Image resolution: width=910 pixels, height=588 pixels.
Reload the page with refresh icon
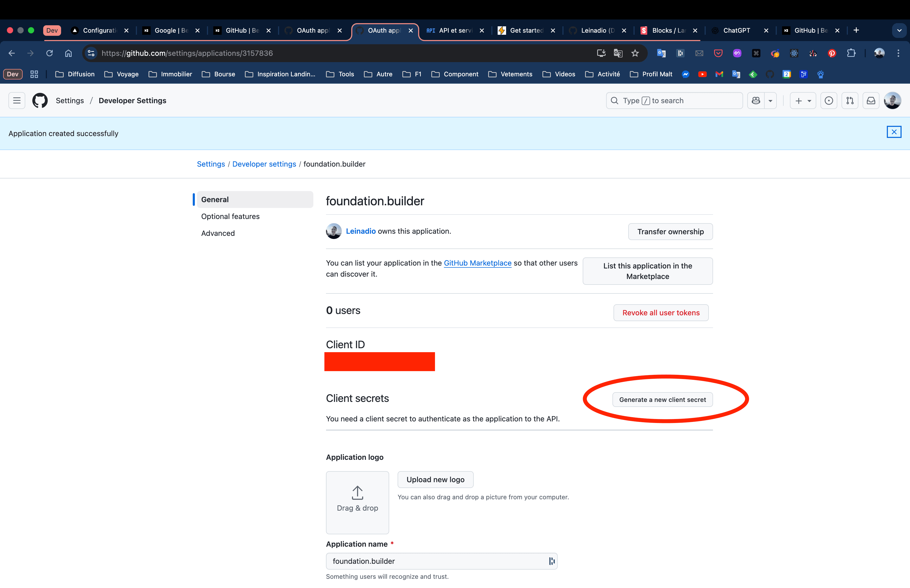click(x=49, y=53)
